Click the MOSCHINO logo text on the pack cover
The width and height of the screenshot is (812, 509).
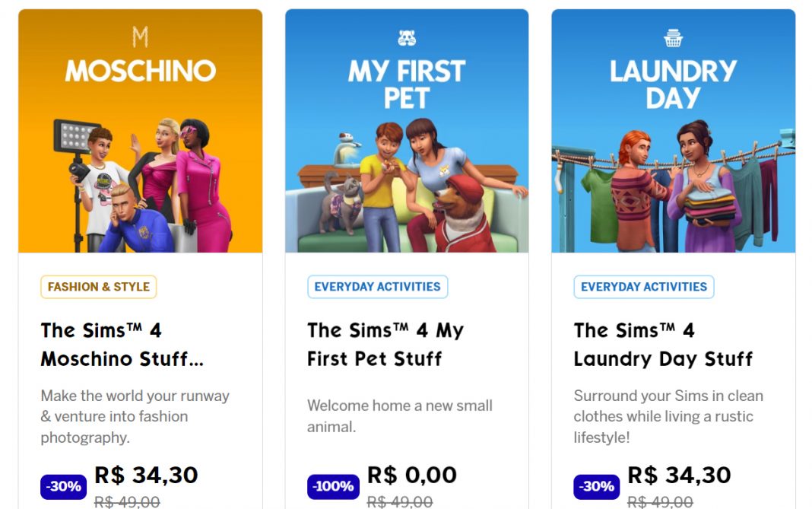[140, 71]
